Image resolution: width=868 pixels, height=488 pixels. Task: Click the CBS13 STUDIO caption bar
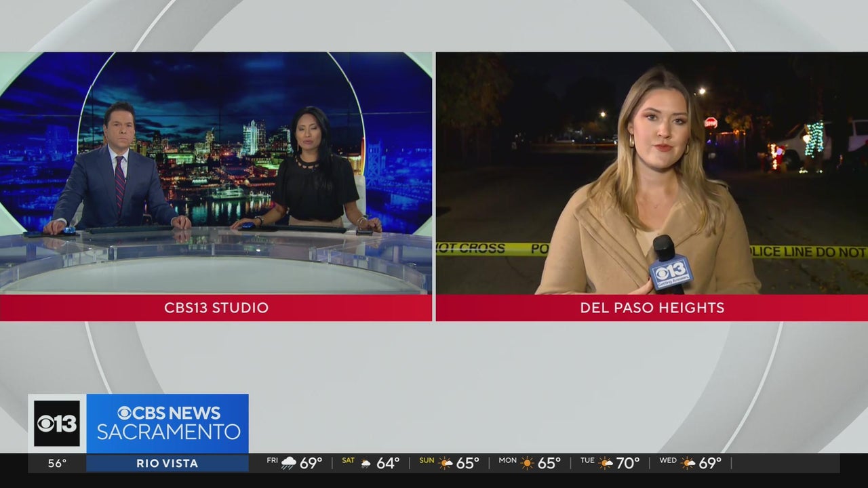[x=216, y=308]
